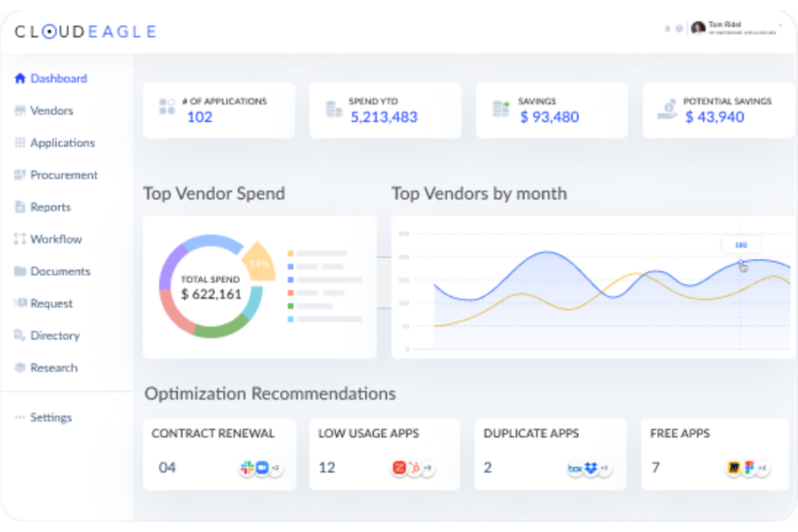The width and height of the screenshot is (798, 532).
Task: Open Tom Ridel's profile dropdown arrow
Action: point(780,25)
